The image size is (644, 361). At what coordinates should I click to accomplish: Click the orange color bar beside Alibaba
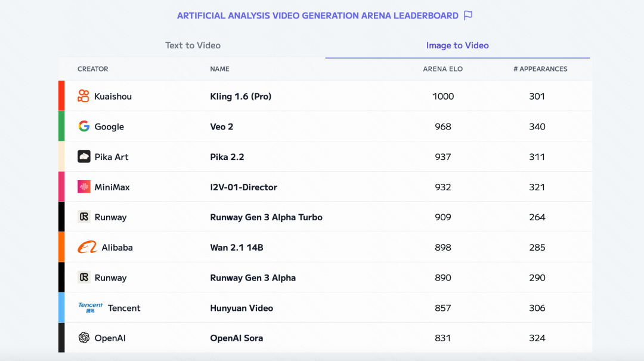(x=61, y=247)
